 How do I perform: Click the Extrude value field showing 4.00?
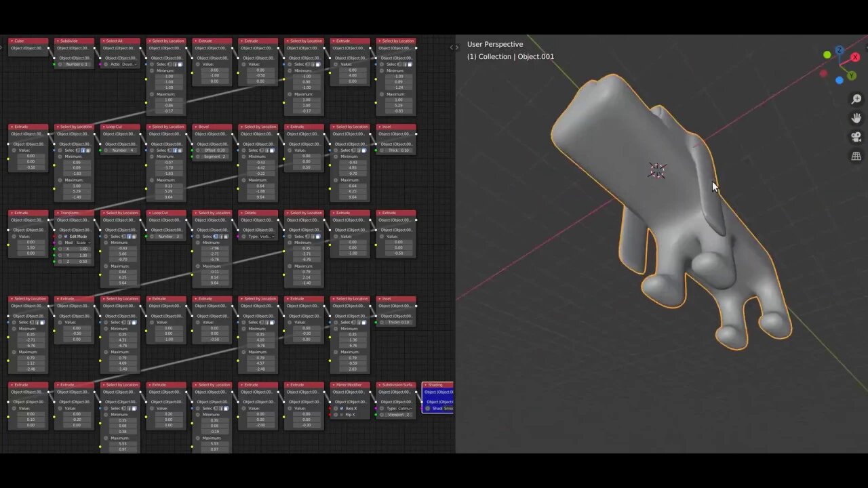353,75
